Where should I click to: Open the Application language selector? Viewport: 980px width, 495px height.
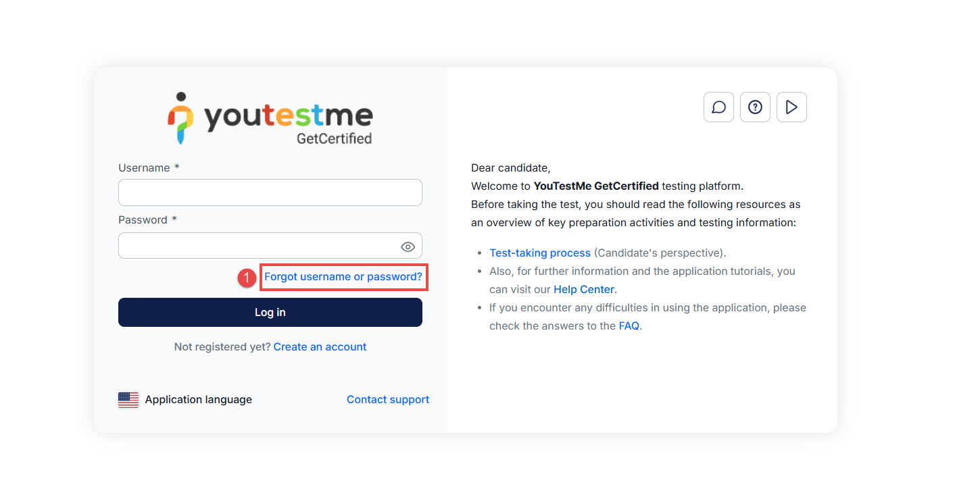click(198, 400)
